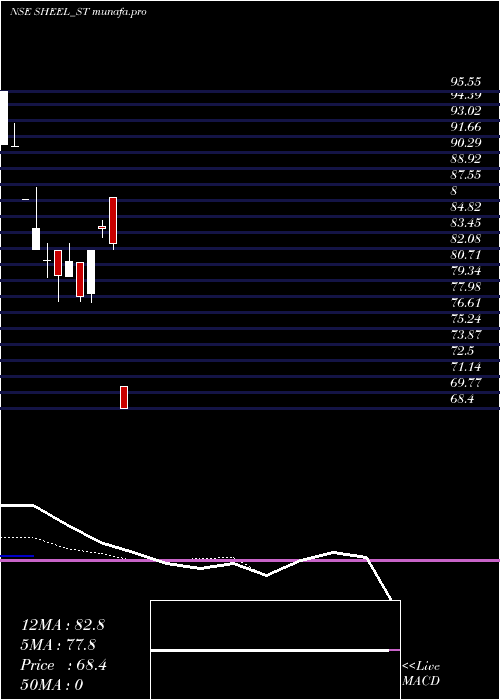Viewport: 500px width, 700px height.
Task: Click the 83.45 price level label
Action: [466, 222]
